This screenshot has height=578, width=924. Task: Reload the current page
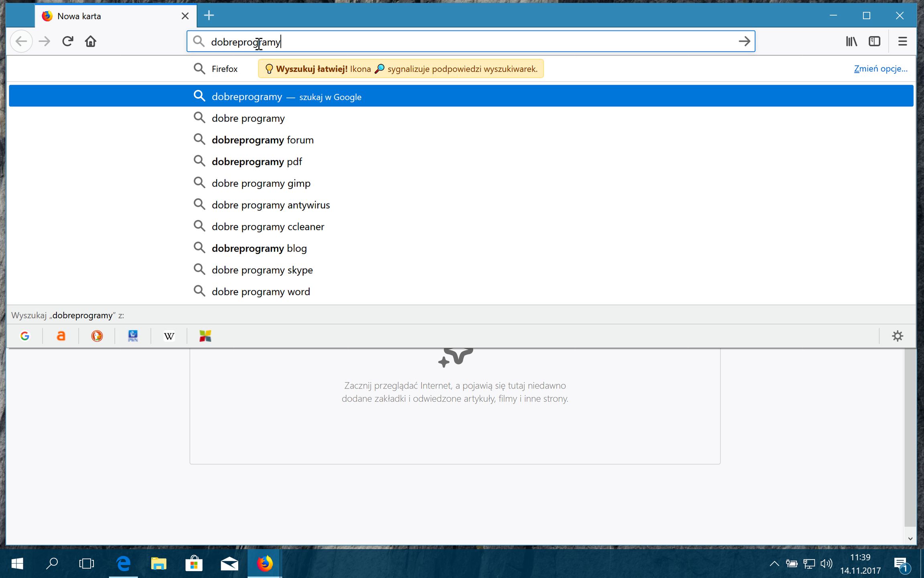click(x=67, y=41)
